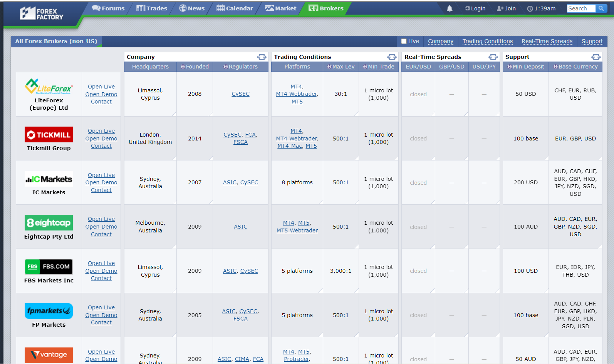Sort by GBP/USD spread column
The image size is (614, 364).
click(x=451, y=67)
